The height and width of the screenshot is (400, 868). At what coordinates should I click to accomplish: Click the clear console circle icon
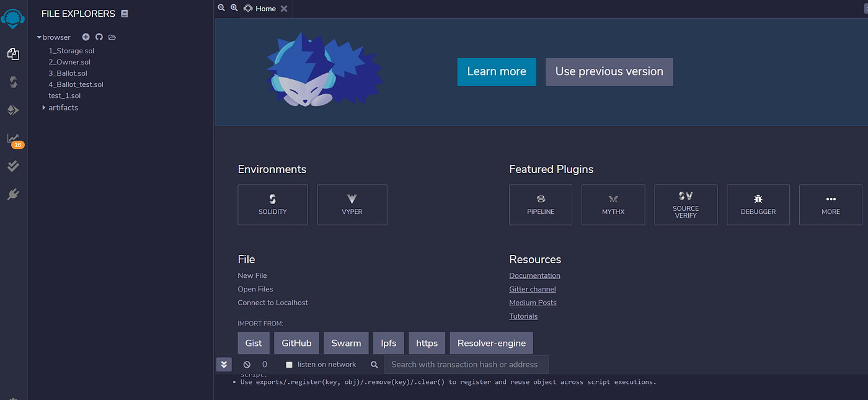(x=247, y=365)
